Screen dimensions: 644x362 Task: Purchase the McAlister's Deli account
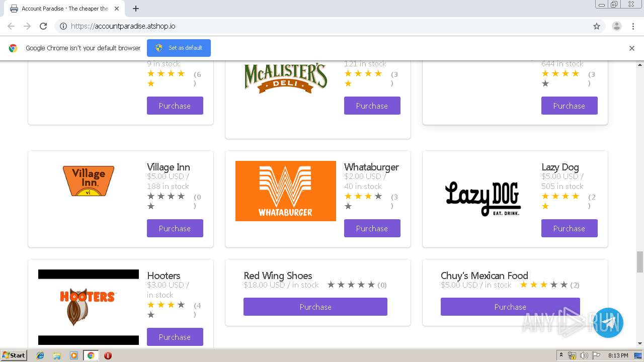coord(372,106)
